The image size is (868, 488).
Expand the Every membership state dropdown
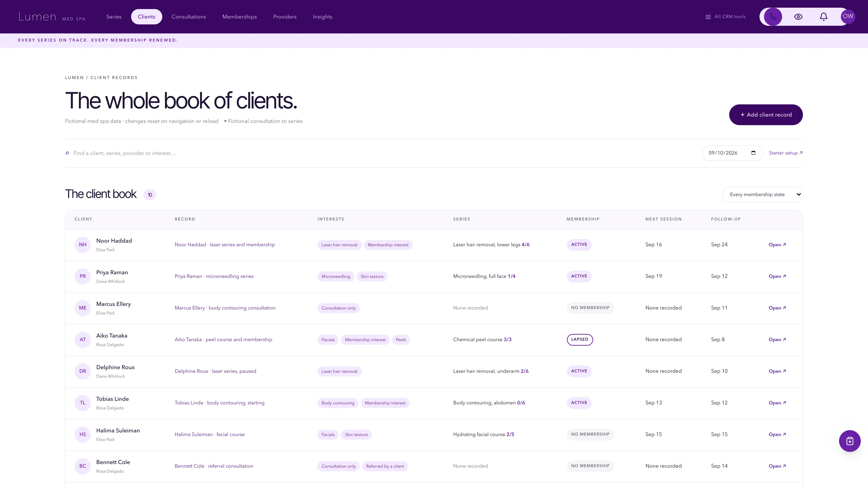tap(762, 195)
